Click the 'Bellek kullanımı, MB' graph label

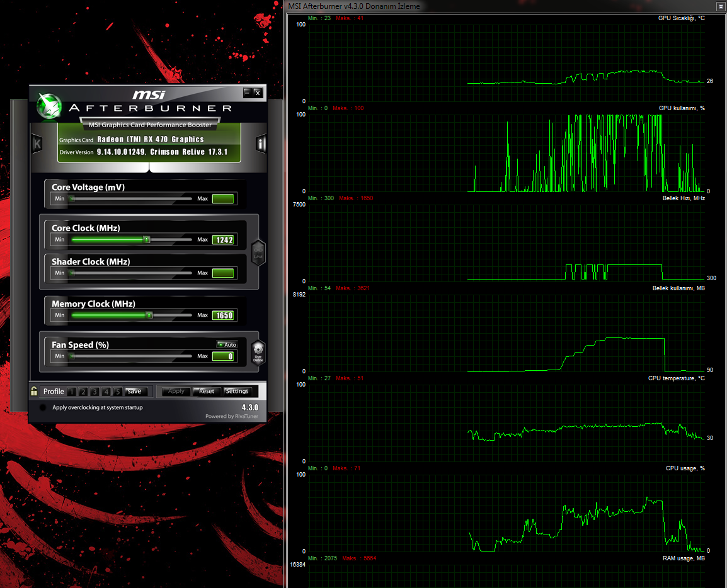678,288
